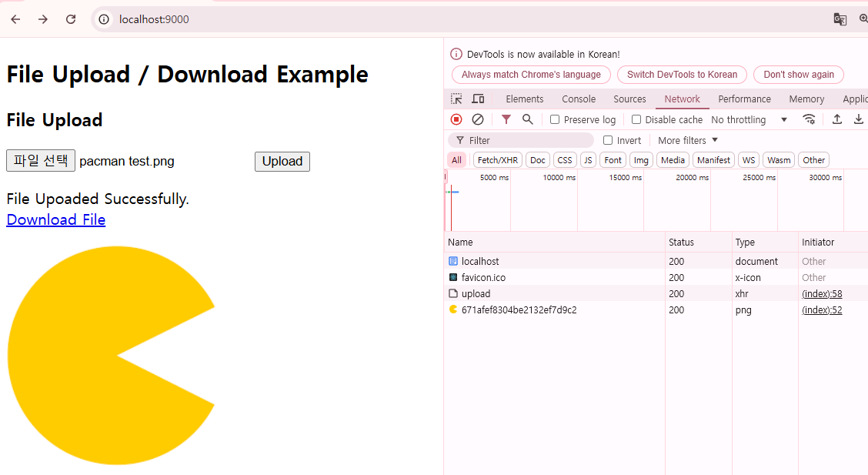The image size is (868, 475).
Task: Filter requests by Manifest type
Action: tap(713, 160)
